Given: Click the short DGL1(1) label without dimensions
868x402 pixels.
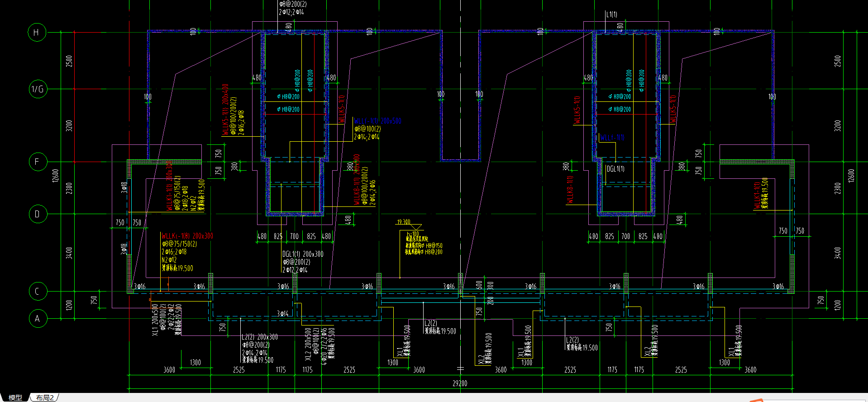Looking at the screenshot, I should point(615,169).
